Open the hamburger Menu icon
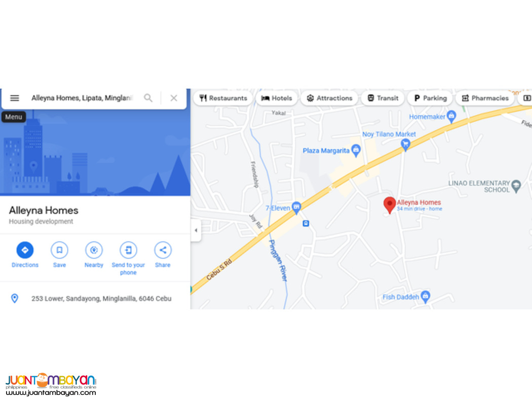The width and height of the screenshot is (532, 399). (14, 98)
